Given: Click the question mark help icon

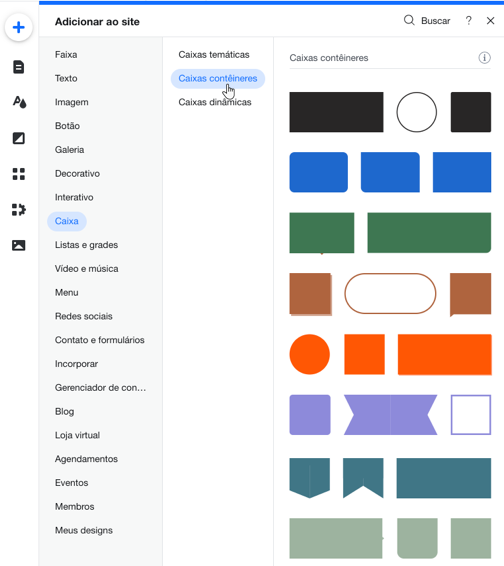Looking at the screenshot, I should (468, 21).
